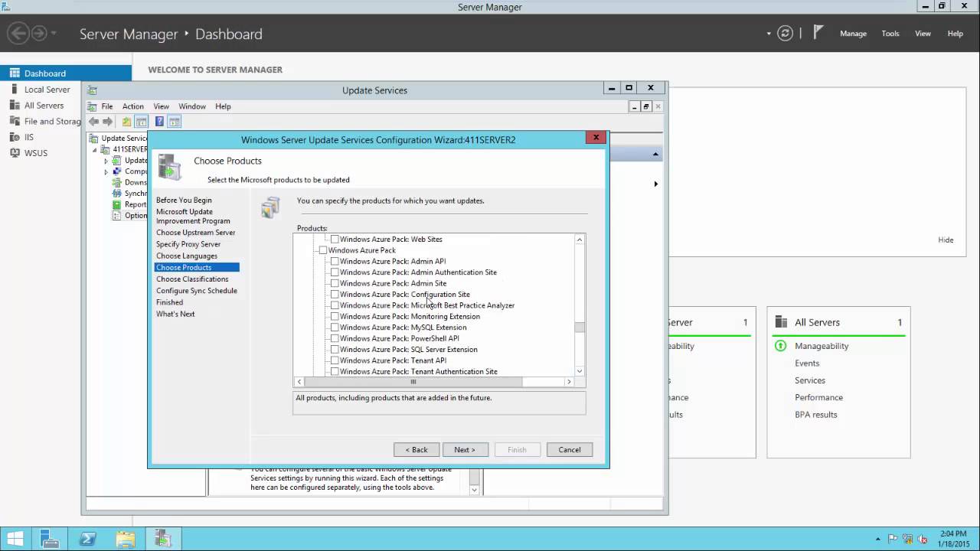Click Server Manager forward navigation arrow
Screen dimensions: 980x551
(39, 34)
